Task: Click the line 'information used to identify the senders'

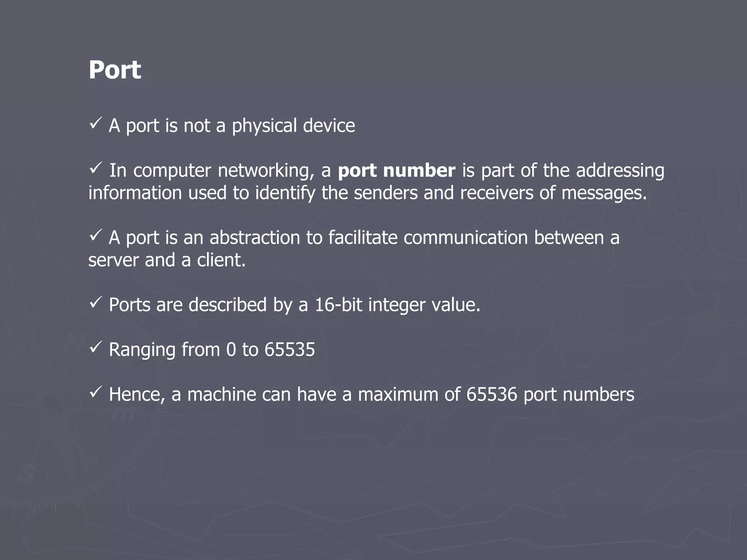Action: [367, 193]
